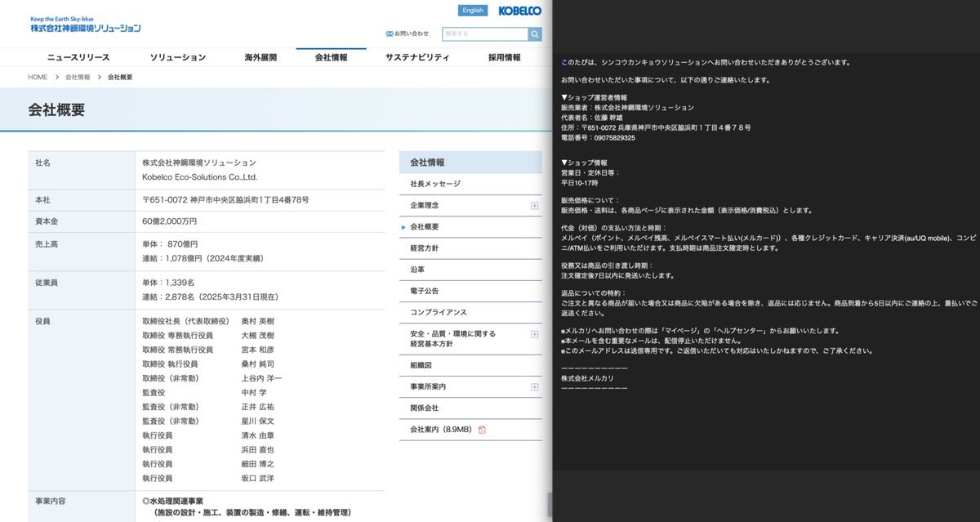Open 関係会社 in the sidebar
This screenshot has height=522, width=980.
[425, 408]
